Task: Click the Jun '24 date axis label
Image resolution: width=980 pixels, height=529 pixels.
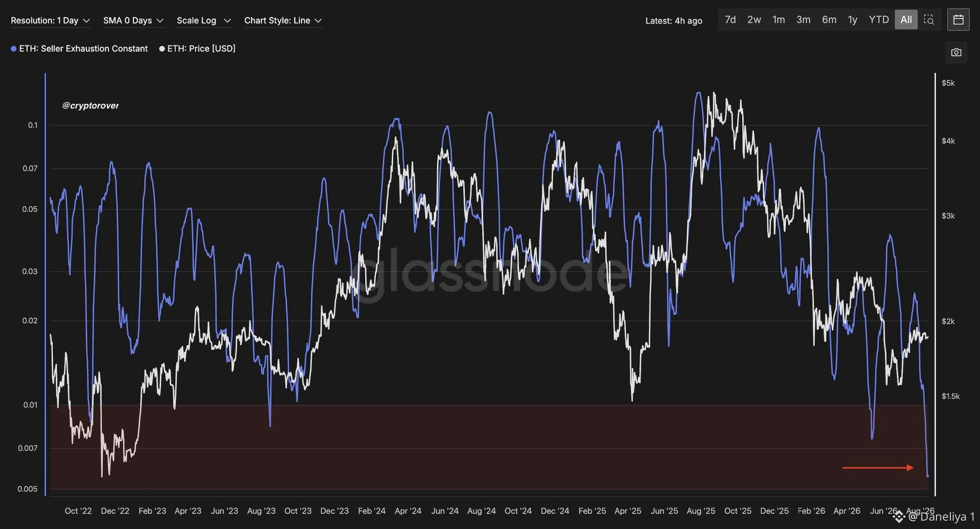Action: (445, 511)
